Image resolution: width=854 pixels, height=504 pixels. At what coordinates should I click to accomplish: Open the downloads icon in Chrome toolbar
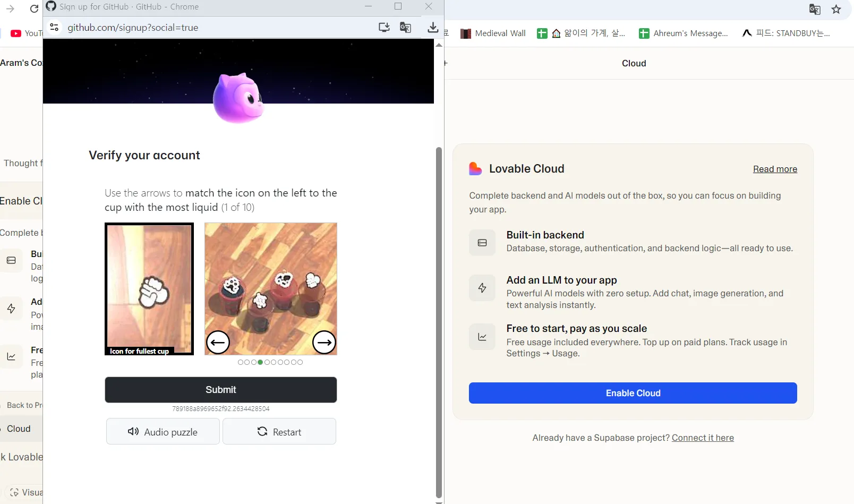coord(433,28)
